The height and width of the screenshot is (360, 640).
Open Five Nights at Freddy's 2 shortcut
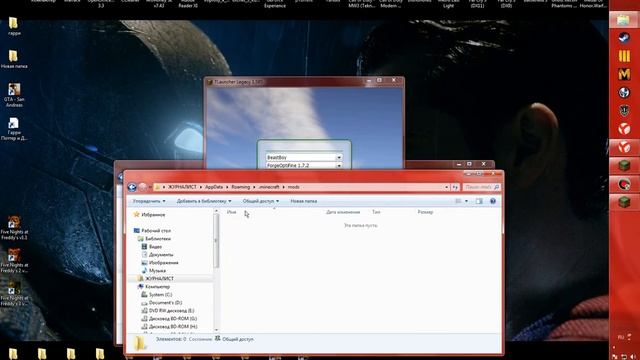14,261
